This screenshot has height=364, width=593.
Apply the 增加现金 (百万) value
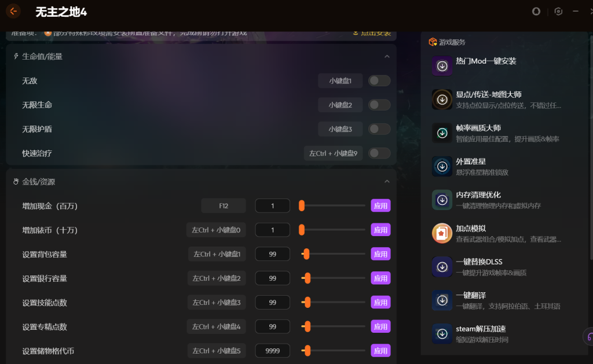pos(380,206)
